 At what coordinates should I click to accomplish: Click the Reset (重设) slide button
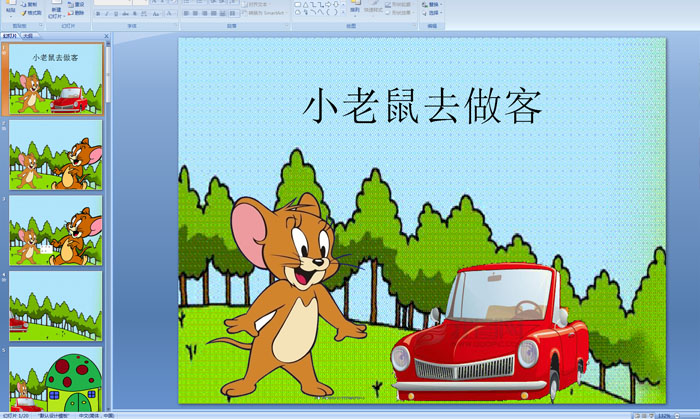76,4
